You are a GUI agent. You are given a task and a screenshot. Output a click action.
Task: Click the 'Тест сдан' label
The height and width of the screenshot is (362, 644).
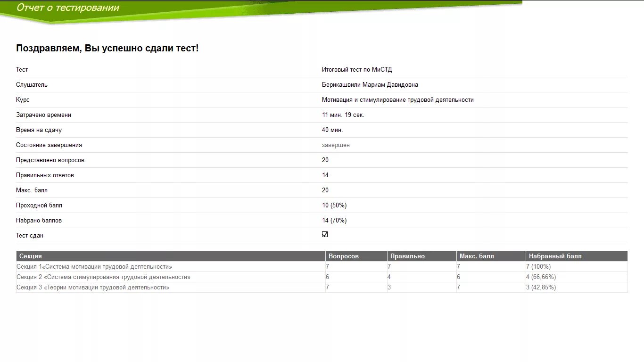click(30, 236)
